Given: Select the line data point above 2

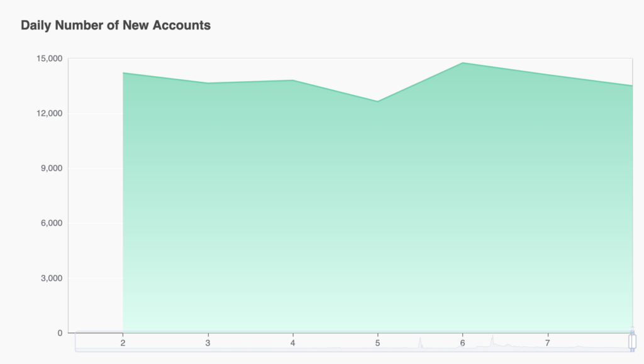Looking at the screenshot, I should [123, 73].
